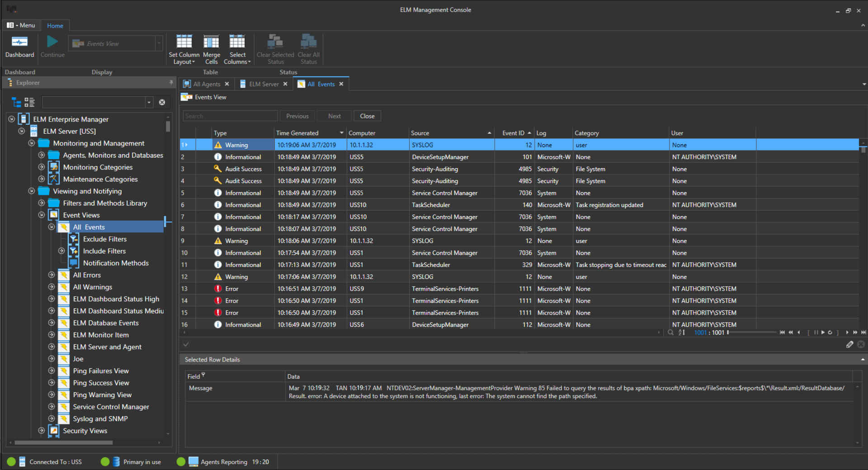Viewport: 868px width, 470px height.
Task: Click the Primary in use database icon
Action: coord(116,462)
